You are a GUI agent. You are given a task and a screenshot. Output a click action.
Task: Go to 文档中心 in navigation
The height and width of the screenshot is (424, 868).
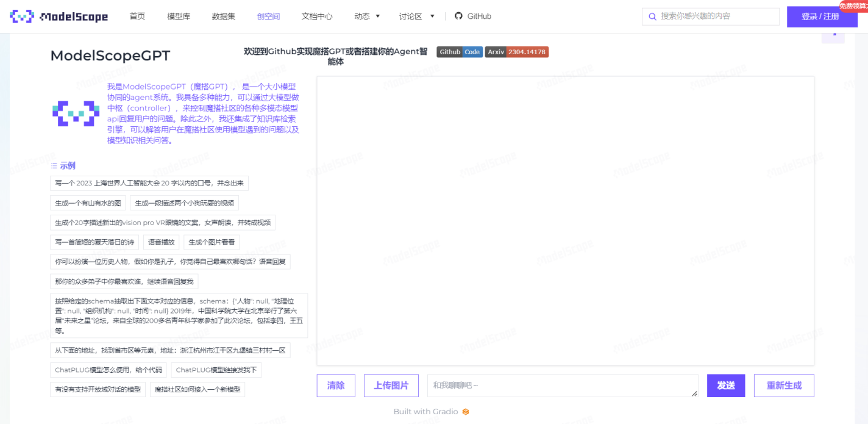click(317, 16)
